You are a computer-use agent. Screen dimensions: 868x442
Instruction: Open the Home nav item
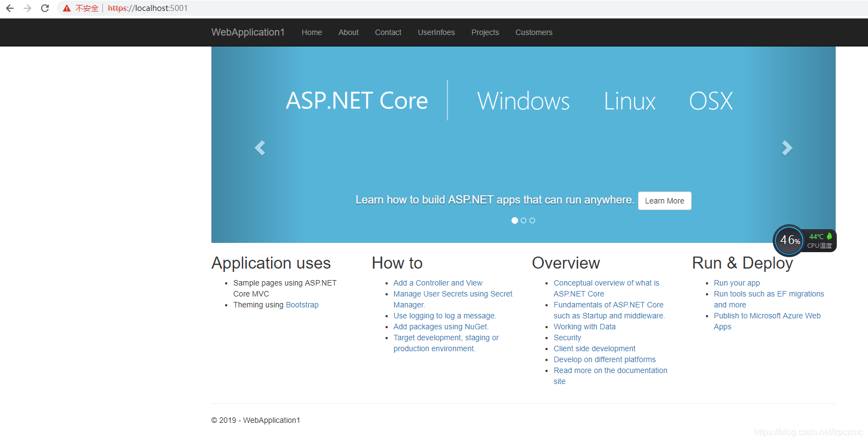312,32
